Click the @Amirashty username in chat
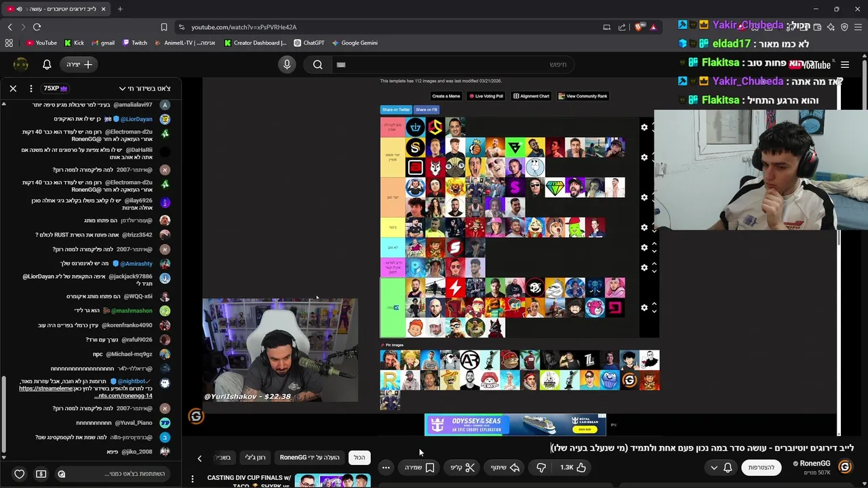The image size is (868, 488). coord(136,264)
